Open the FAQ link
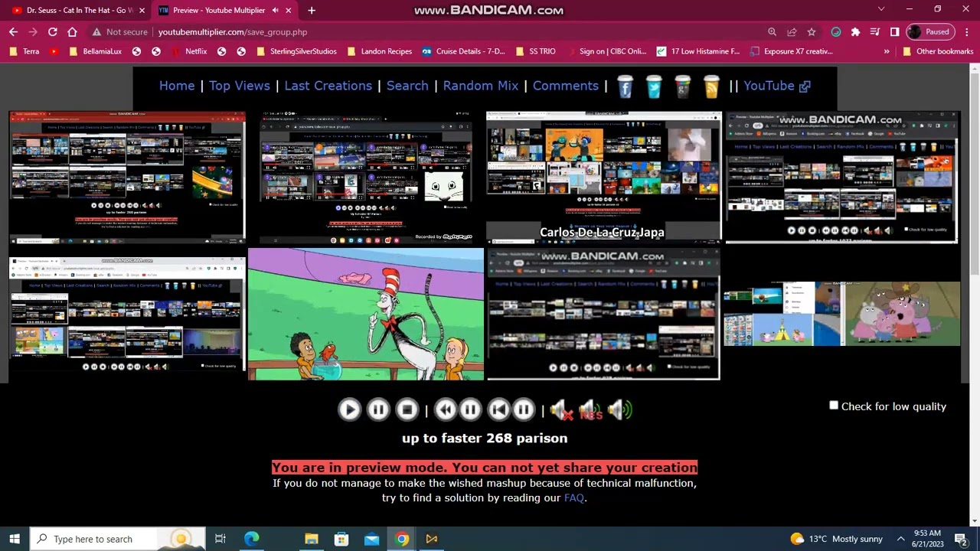The image size is (980, 551). tap(574, 497)
